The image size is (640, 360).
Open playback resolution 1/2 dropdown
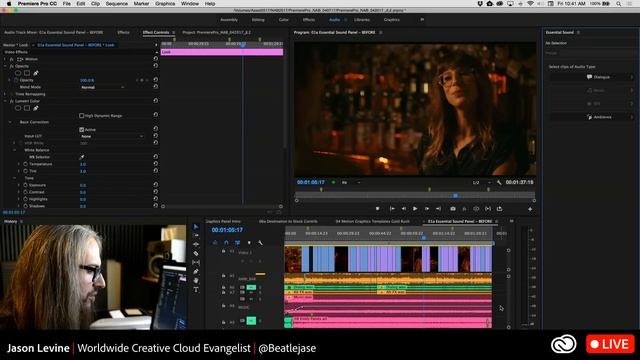coord(481,182)
